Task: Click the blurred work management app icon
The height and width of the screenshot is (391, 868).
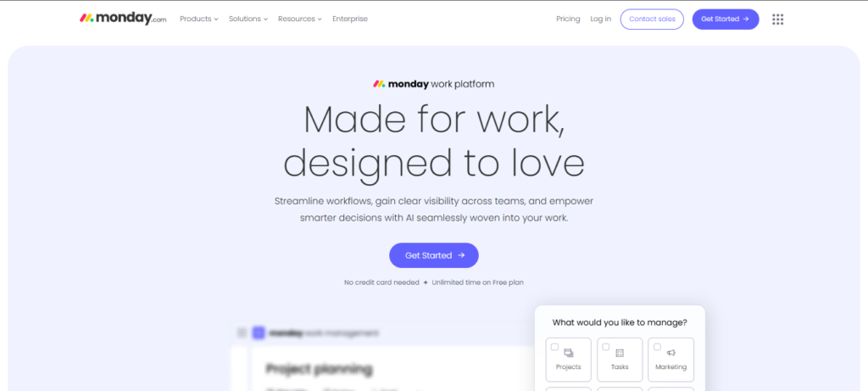Action: [x=259, y=333]
